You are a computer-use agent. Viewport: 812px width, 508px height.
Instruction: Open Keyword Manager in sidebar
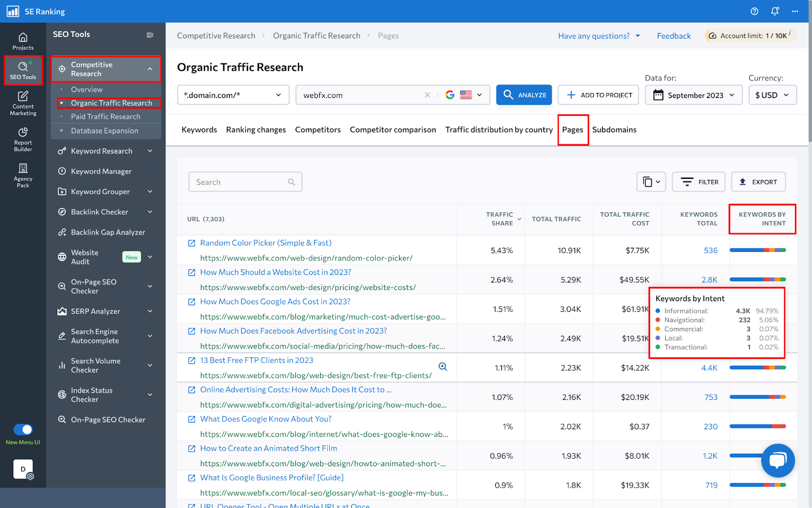click(x=101, y=171)
